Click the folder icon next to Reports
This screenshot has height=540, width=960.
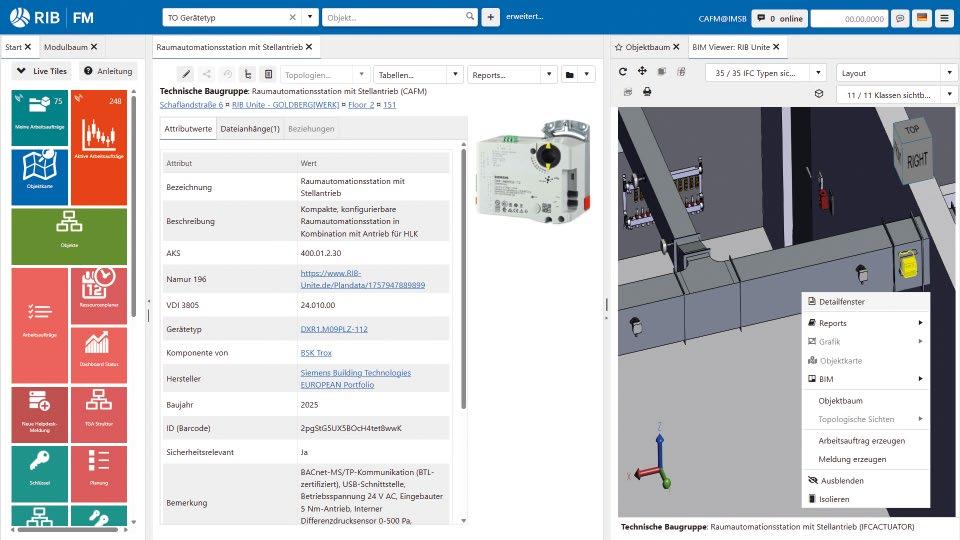pos(569,75)
